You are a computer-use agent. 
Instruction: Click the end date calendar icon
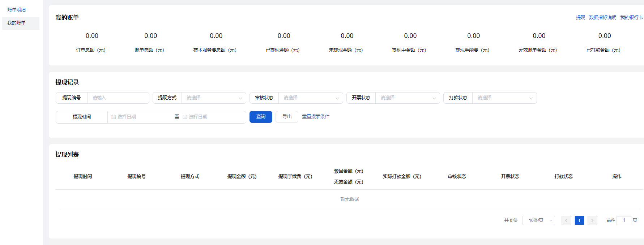[x=185, y=117]
